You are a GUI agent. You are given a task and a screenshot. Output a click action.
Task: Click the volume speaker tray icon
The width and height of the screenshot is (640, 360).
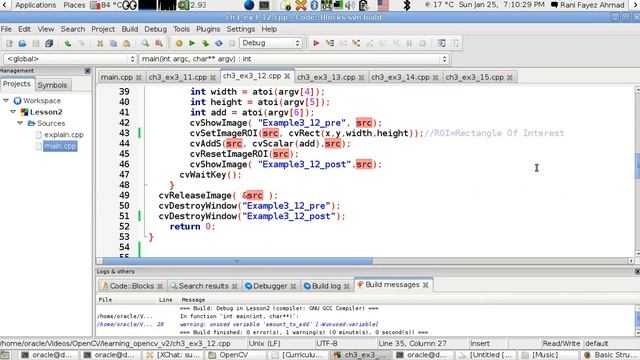click(x=350, y=5)
